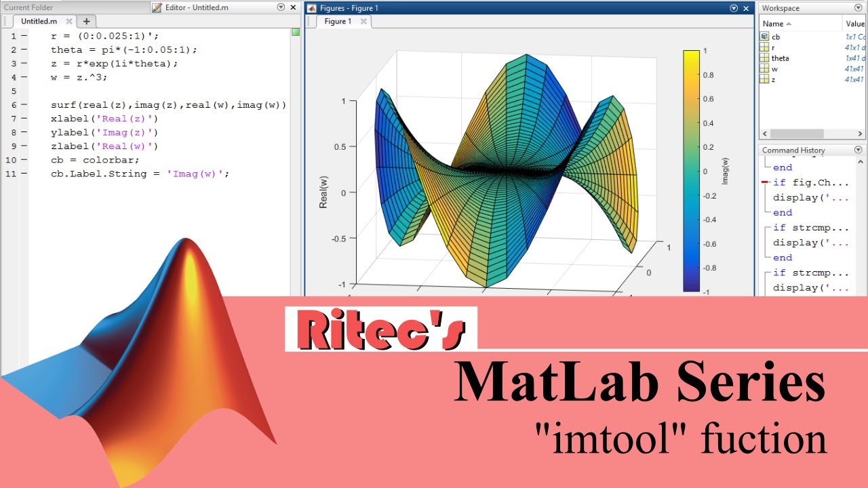Click the matrix icon beside variable w

765,69
